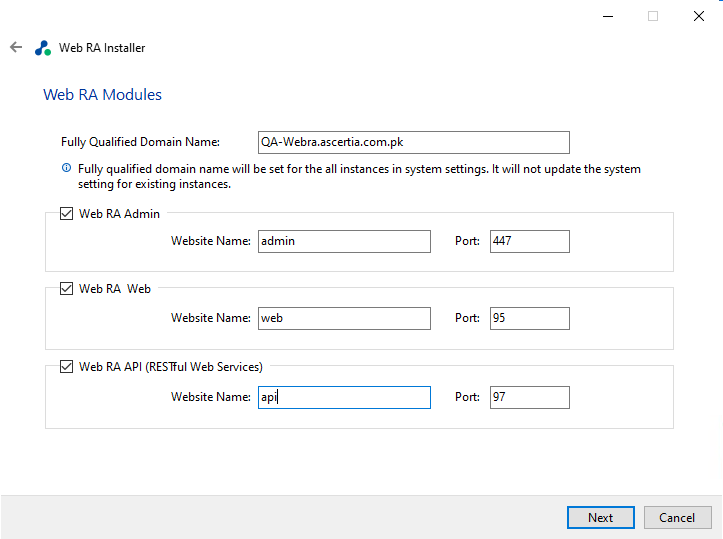The width and height of the screenshot is (723, 539).
Task: Cancel the installation with the Cancel button
Action: coord(677,517)
